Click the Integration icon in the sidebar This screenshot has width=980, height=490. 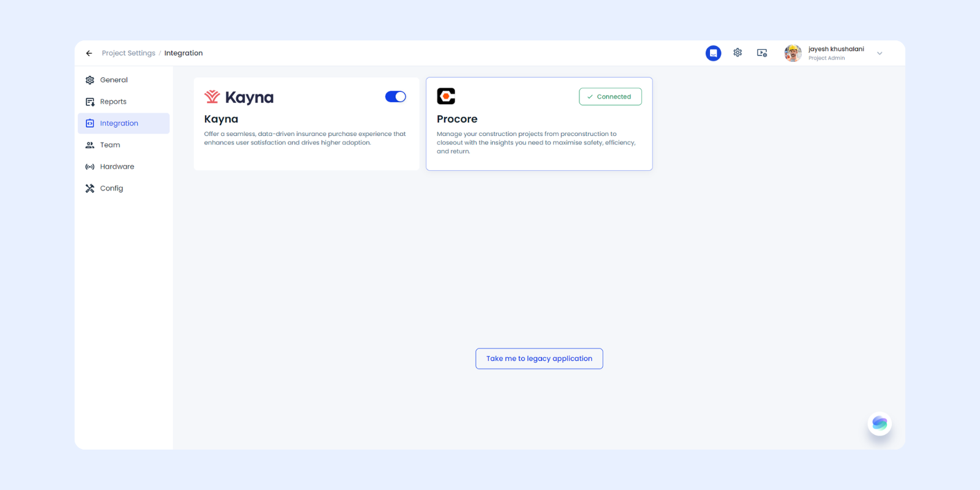pyautogui.click(x=90, y=123)
